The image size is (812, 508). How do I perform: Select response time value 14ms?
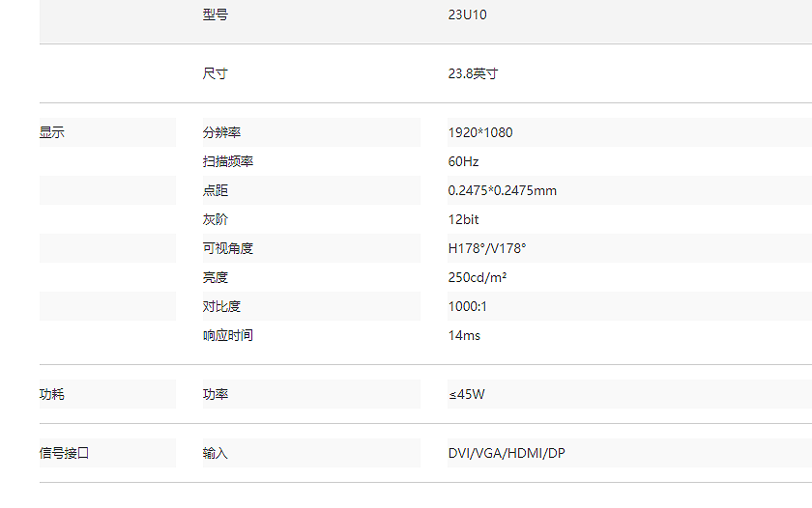pyautogui.click(x=464, y=335)
